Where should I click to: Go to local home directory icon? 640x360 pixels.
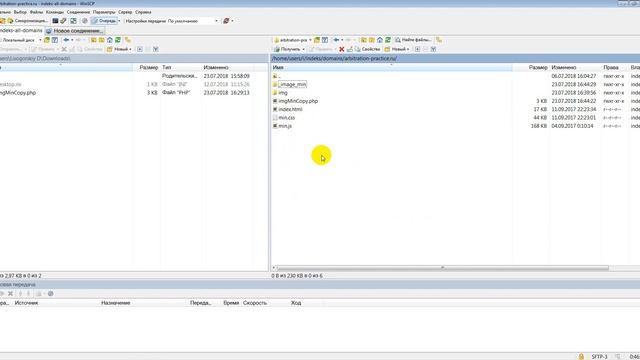coord(110,40)
